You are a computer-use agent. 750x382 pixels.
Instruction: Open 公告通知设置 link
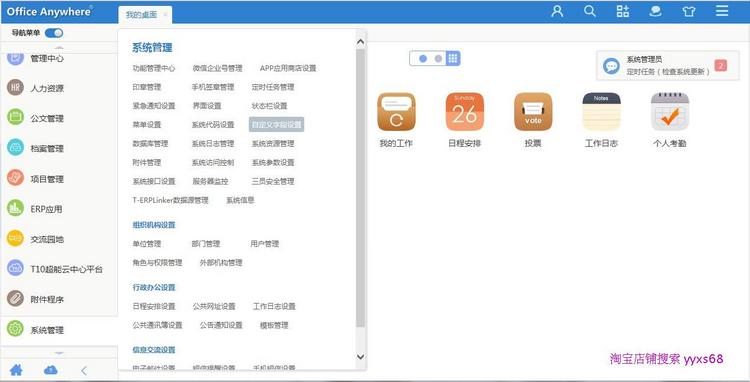[x=221, y=325]
